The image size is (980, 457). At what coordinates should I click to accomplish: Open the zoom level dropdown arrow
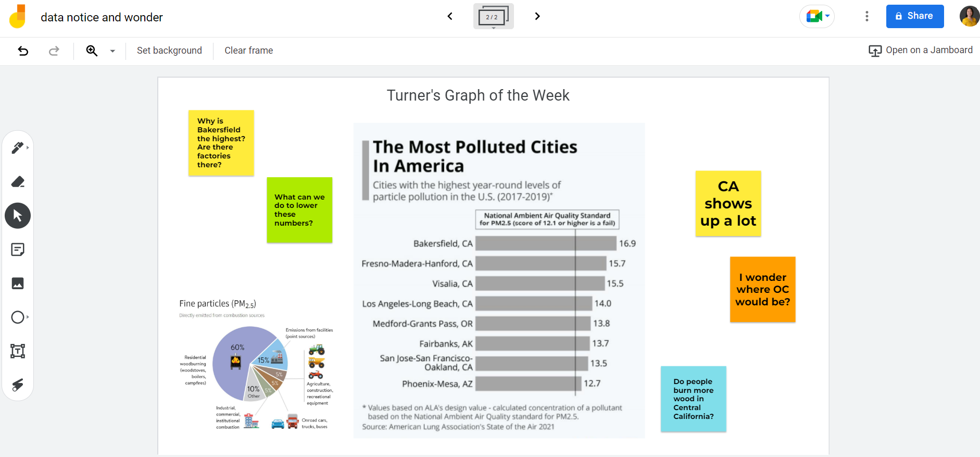tap(112, 51)
